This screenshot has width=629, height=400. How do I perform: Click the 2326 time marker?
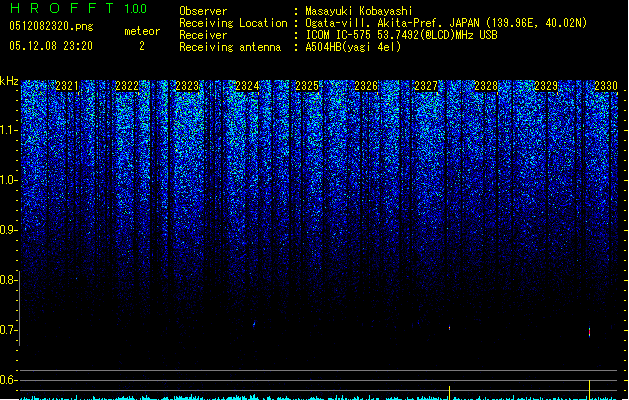366,86
